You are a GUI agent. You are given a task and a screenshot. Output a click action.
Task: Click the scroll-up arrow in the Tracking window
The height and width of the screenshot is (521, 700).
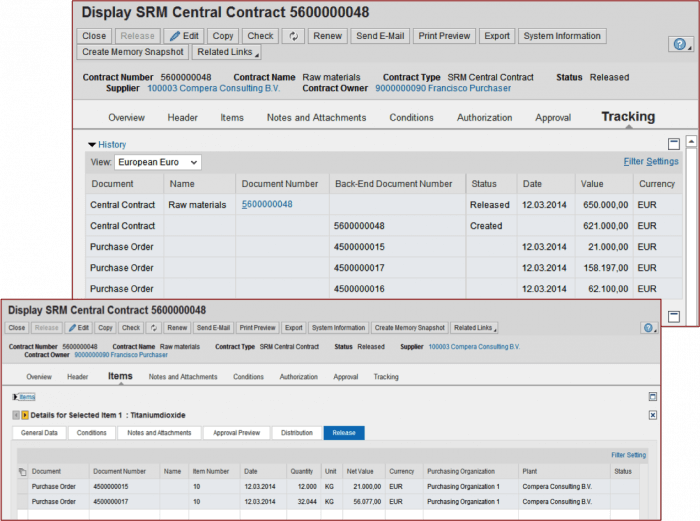(x=691, y=142)
